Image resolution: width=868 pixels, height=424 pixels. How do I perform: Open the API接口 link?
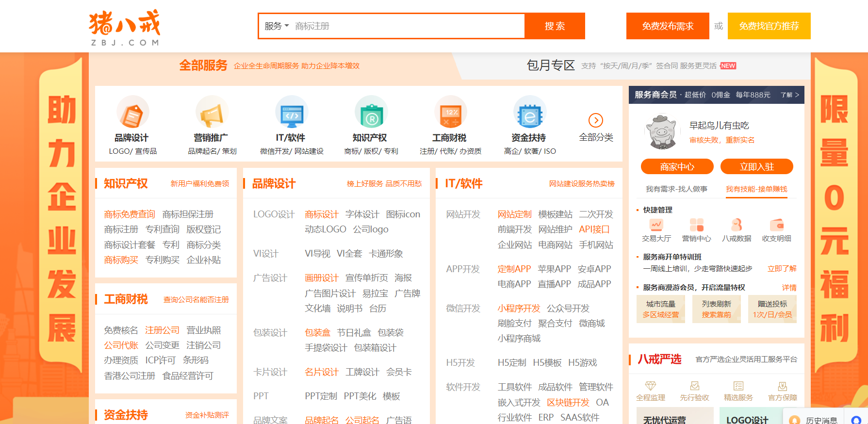594,229
